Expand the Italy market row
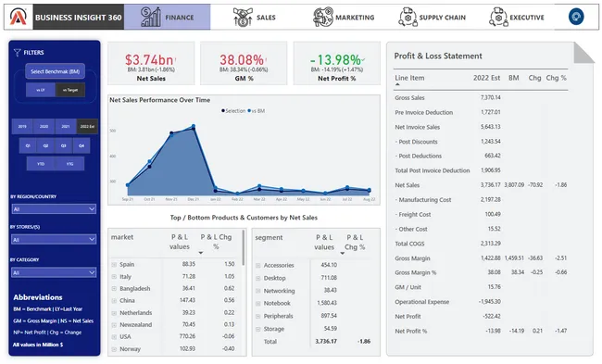This screenshot has width=602, height=364. click(x=114, y=276)
